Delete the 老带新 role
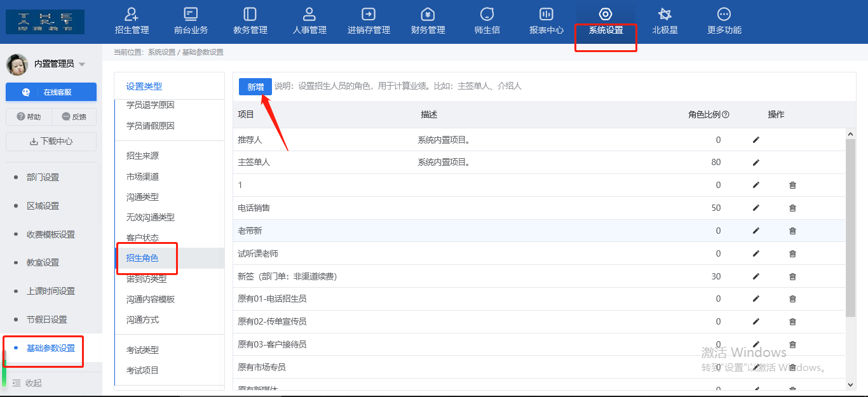Screen dimensions: 868x397 point(792,231)
